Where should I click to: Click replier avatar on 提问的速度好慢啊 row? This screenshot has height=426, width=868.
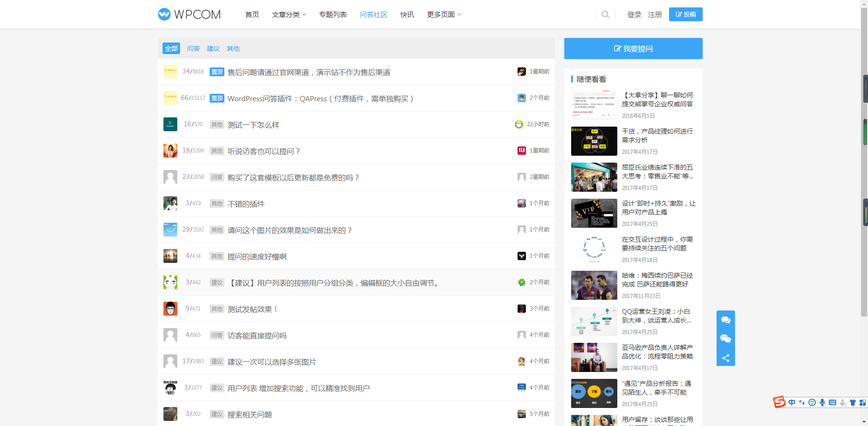tap(522, 256)
